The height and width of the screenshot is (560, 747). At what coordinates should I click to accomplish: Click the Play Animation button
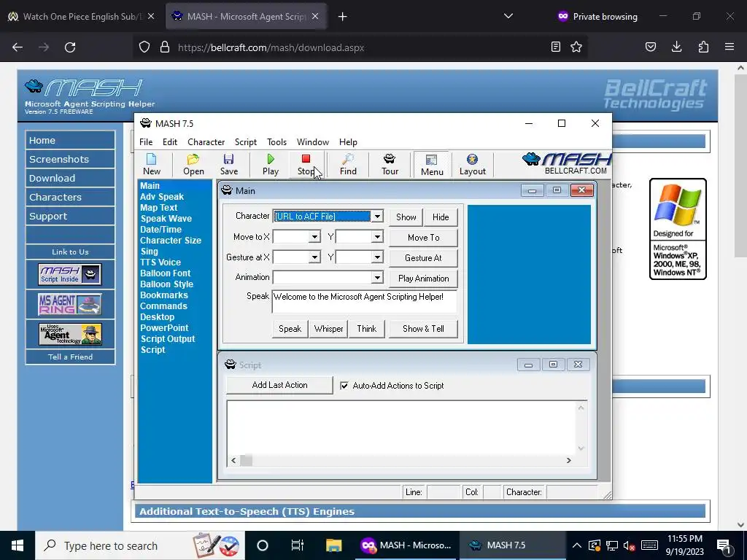[424, 278]
